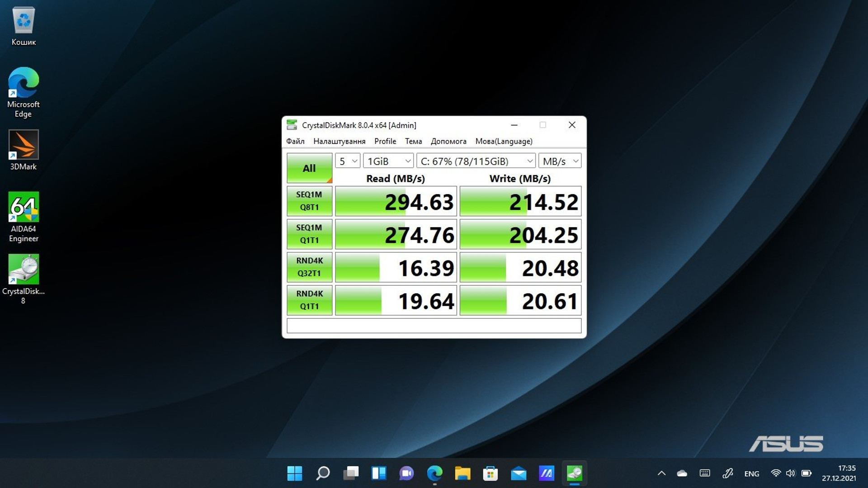868x488 pixels.
Task: Expand drive selector C: 67%
Action: [476, 161]
